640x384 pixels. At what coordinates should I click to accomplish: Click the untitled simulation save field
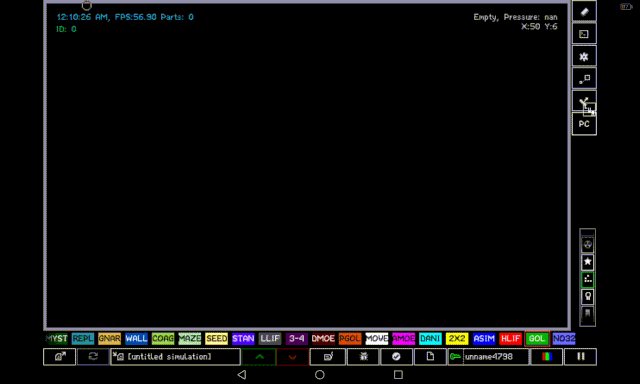point(176,357)
